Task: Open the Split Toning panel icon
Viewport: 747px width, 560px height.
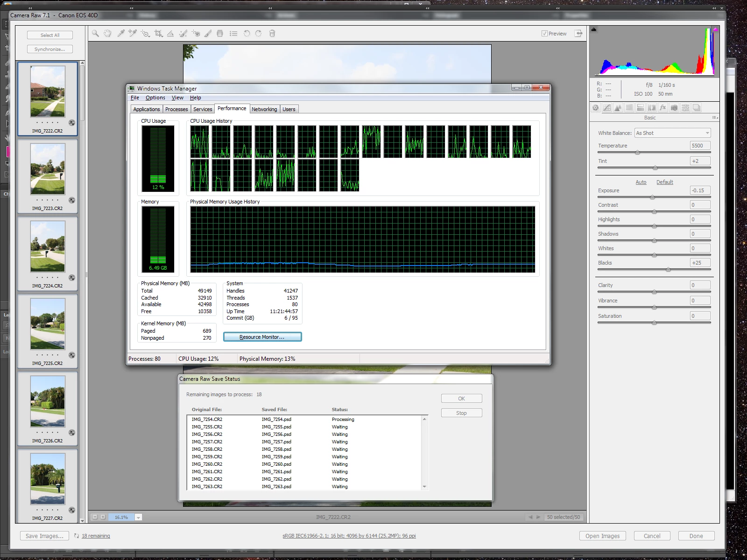Action: coord(641,108)
